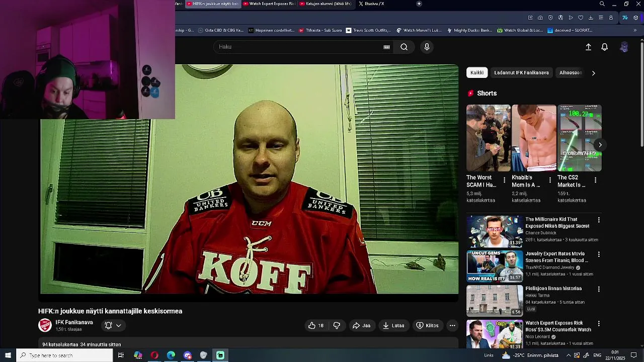Like the video with thumbs up

tap(316, 325)
